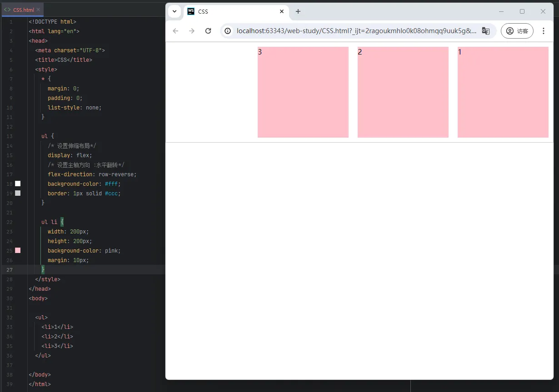Open the translate page icon
The width and height of the screenshot is (559, 392).
tap(486, 31)
